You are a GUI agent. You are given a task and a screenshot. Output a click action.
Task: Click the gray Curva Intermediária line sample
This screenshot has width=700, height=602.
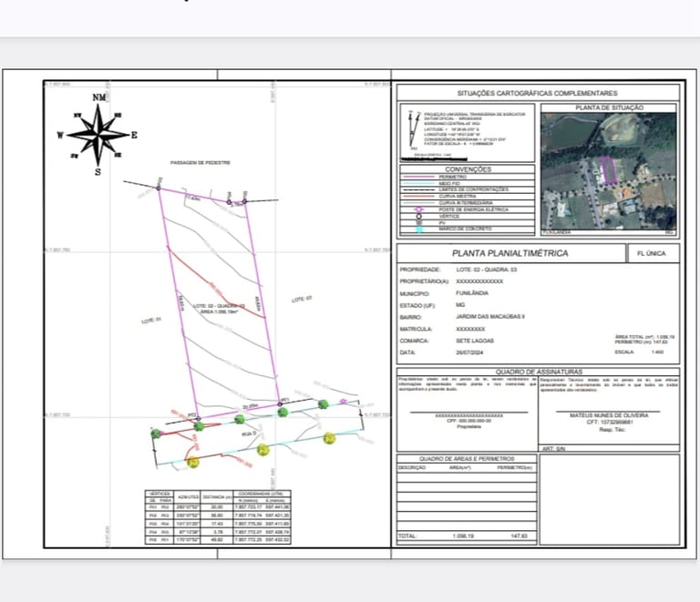pyautogui.click(x=417, y=203)
